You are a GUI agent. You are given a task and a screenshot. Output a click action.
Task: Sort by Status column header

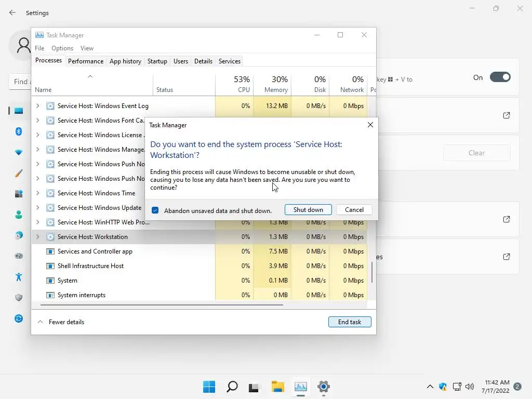tap(184, 84)
